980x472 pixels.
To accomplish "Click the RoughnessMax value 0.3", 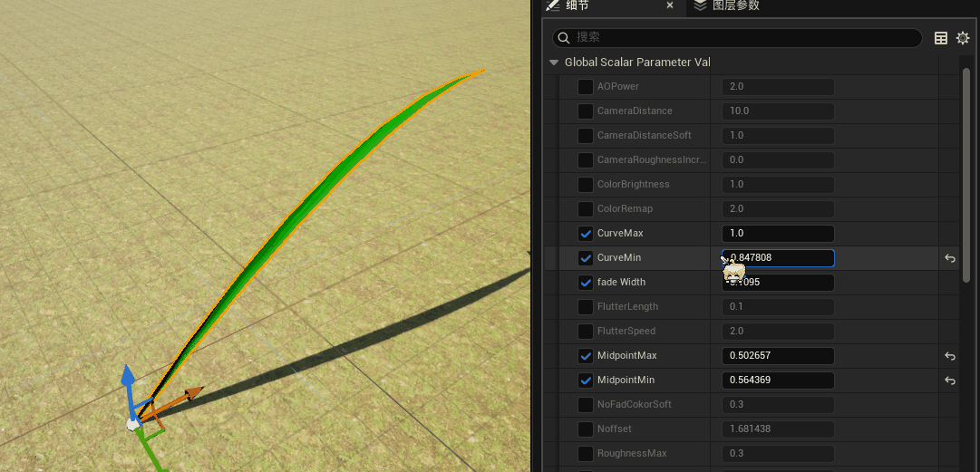I will (x=778, y=453).
